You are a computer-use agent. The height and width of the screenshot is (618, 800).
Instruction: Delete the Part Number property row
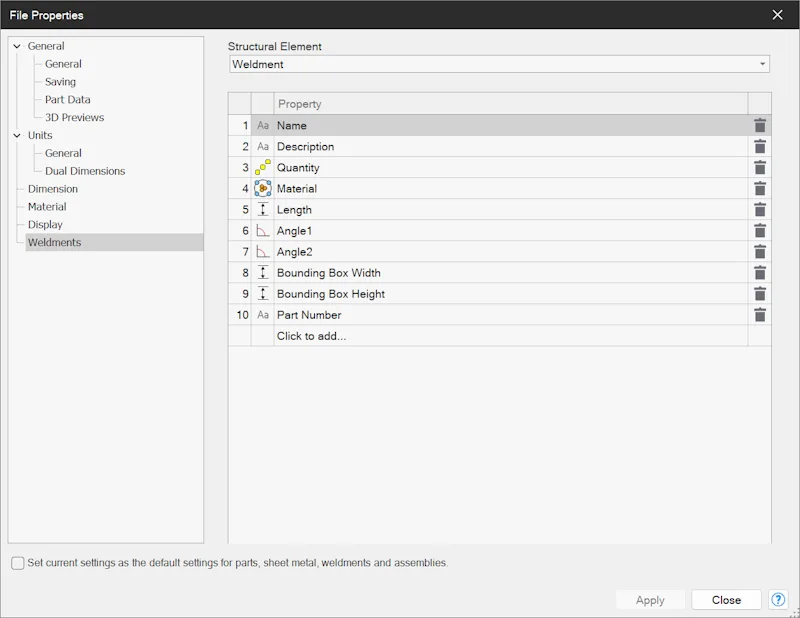pos(760,315)
